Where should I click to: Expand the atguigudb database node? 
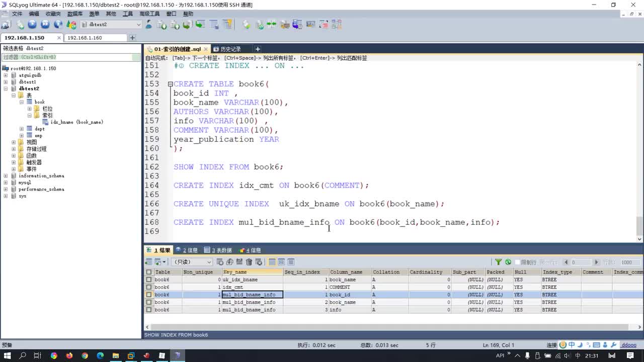[x=6, y=75]
